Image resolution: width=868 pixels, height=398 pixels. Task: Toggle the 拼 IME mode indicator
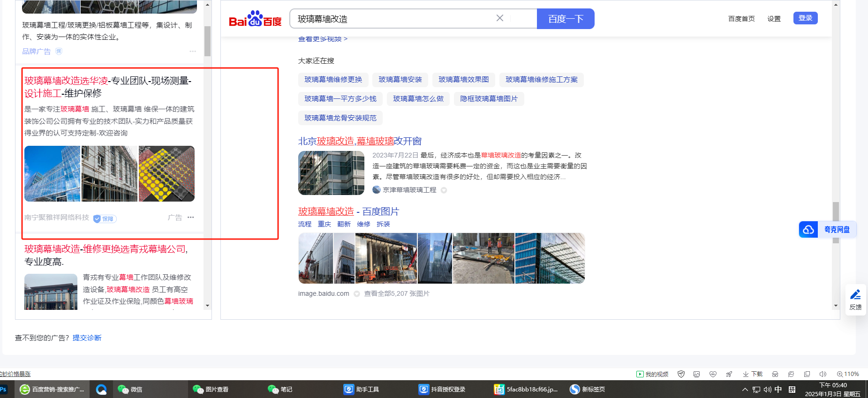click(x=792, y=390)
